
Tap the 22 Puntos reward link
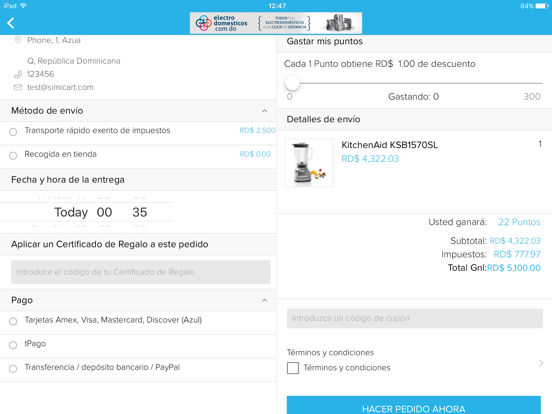tap(519, 222)
